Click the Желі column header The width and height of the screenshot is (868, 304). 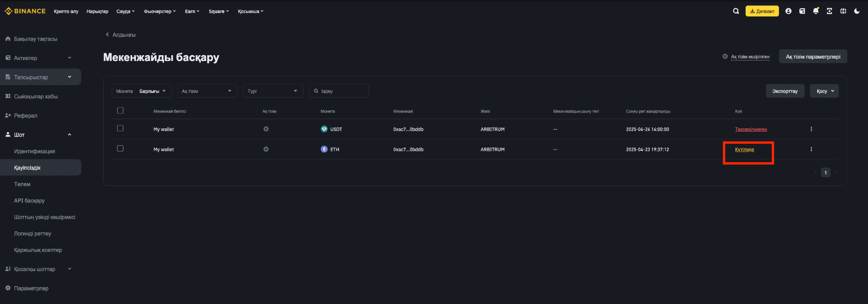485,111
